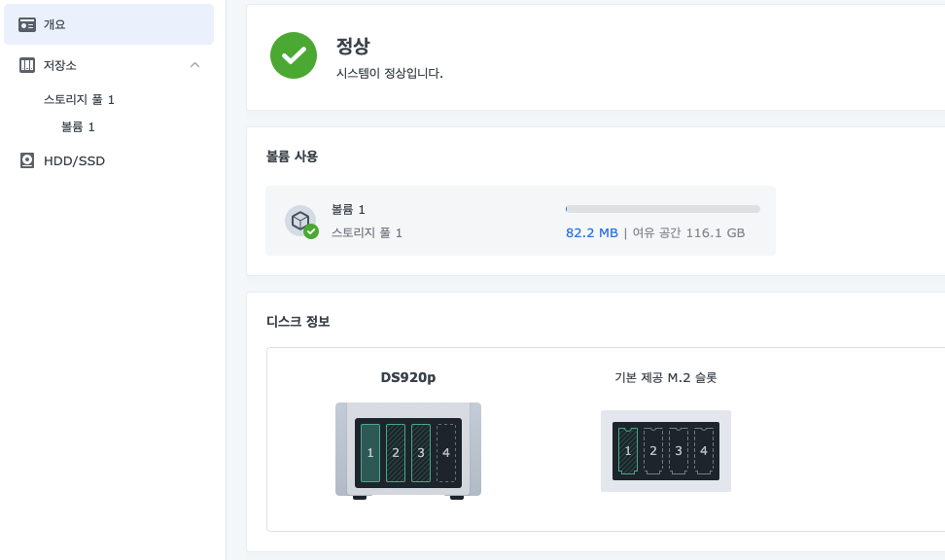Click the 82.2 MB used space link
Screen dimensions: 945x560
[x=592, y=232]
